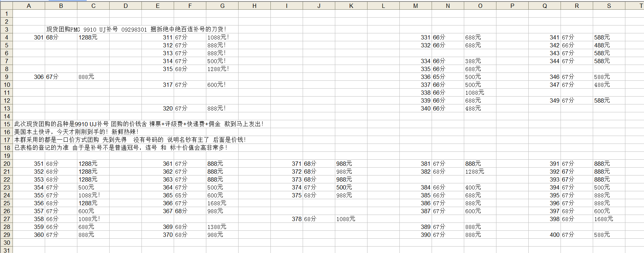Click the 1288元 price beside 301
This screenshot has width=644, height=253.
click(x=88, y=37)
